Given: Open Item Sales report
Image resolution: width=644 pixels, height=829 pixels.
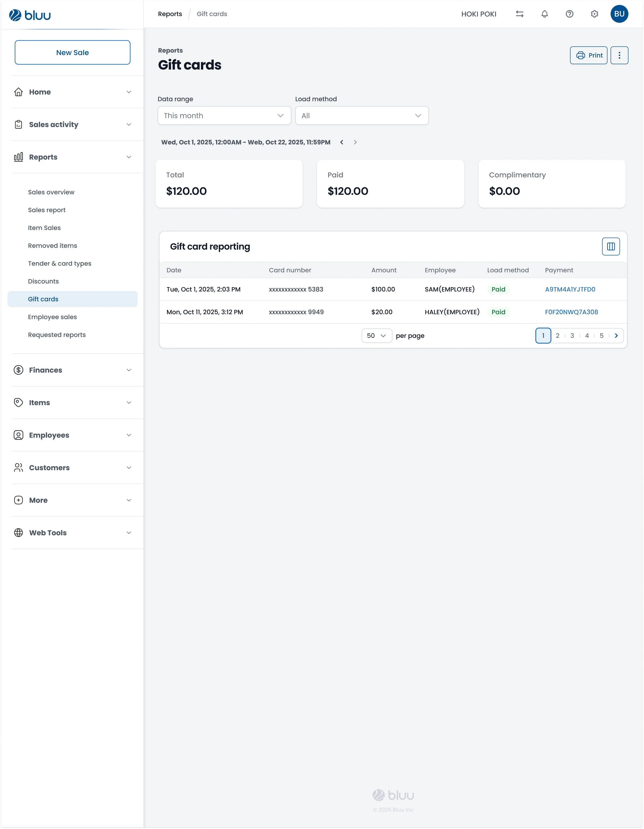Looking at the screenshot, I should [44, 228].
